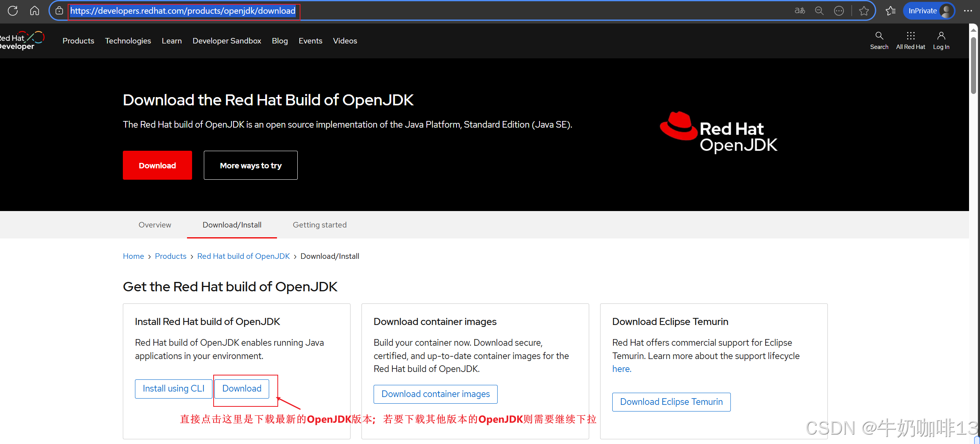The width and height of the screenshot is (980, 444).
Task: Click Install using CLI button
Action: 173,388
